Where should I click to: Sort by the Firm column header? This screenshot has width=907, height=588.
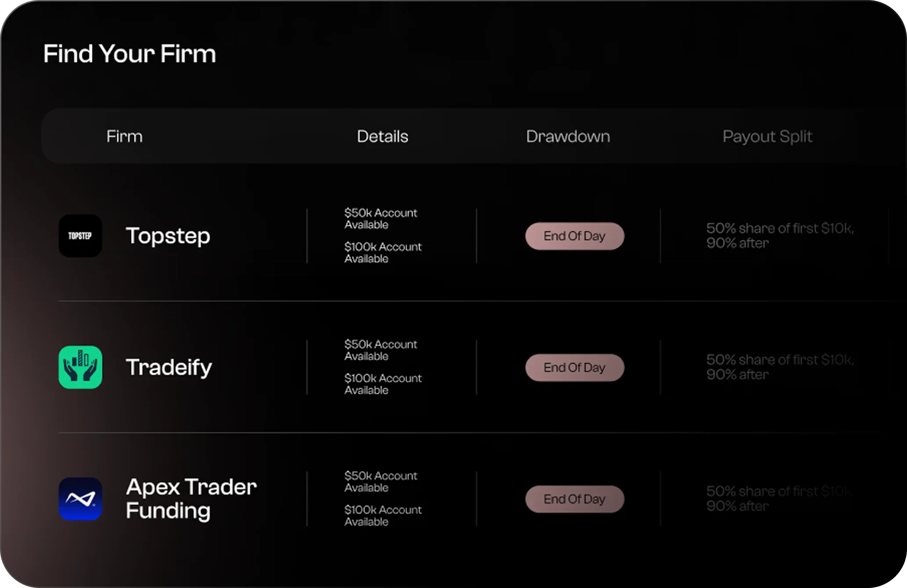[x=124, y=137]
